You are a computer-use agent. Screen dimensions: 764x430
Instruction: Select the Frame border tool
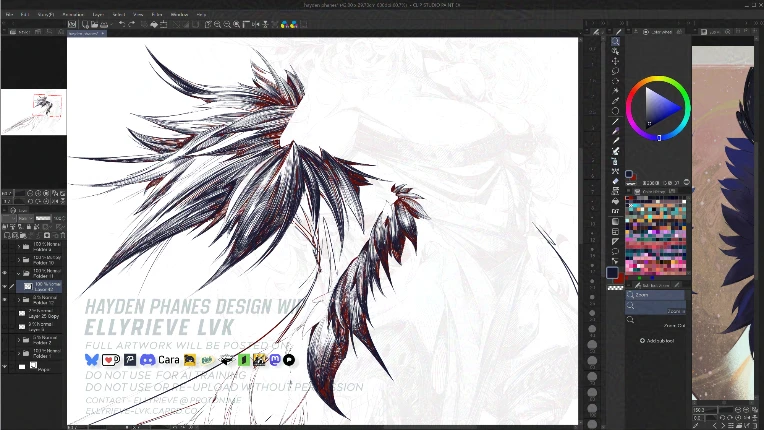click(x=615, y=231)
